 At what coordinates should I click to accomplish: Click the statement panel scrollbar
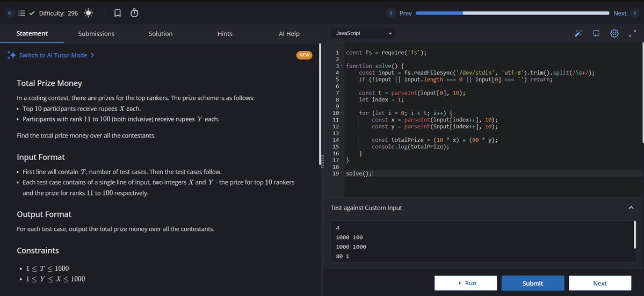tap(320, 105)
